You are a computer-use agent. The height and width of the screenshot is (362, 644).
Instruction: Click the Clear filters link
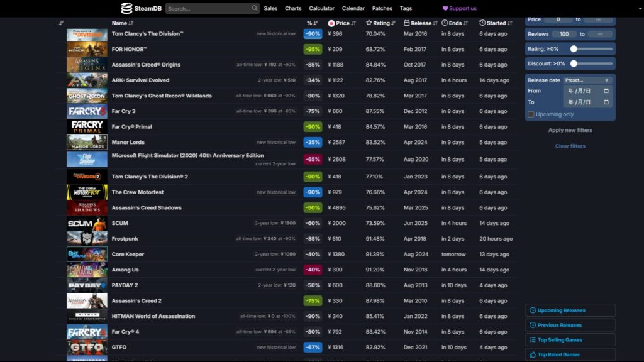click(x=569, y=146)
